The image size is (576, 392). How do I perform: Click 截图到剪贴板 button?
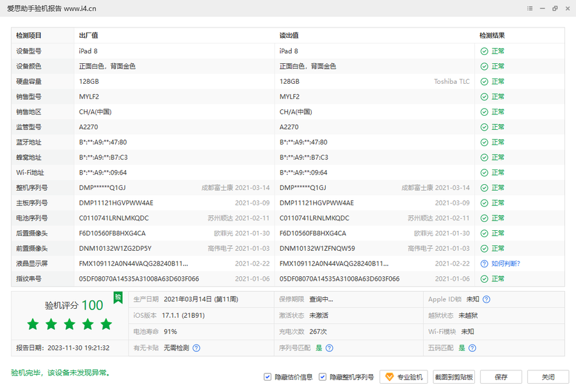(454, 377)
